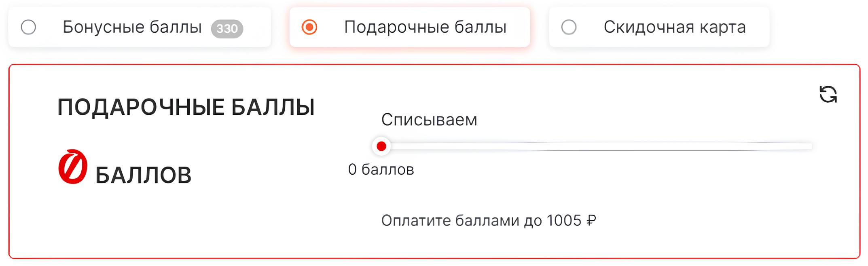Click the red zero points icon
Screen dimensions: 868x266
click(73, 167)
